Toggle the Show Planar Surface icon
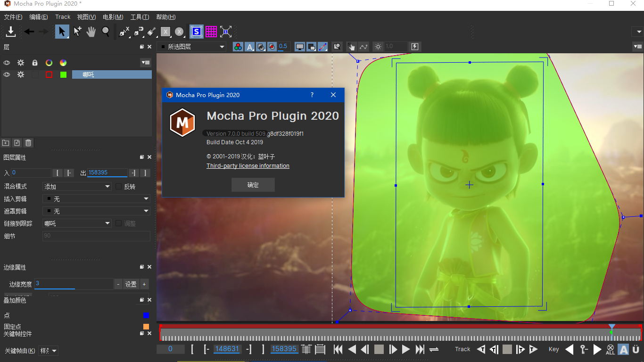 coord(197,32)
